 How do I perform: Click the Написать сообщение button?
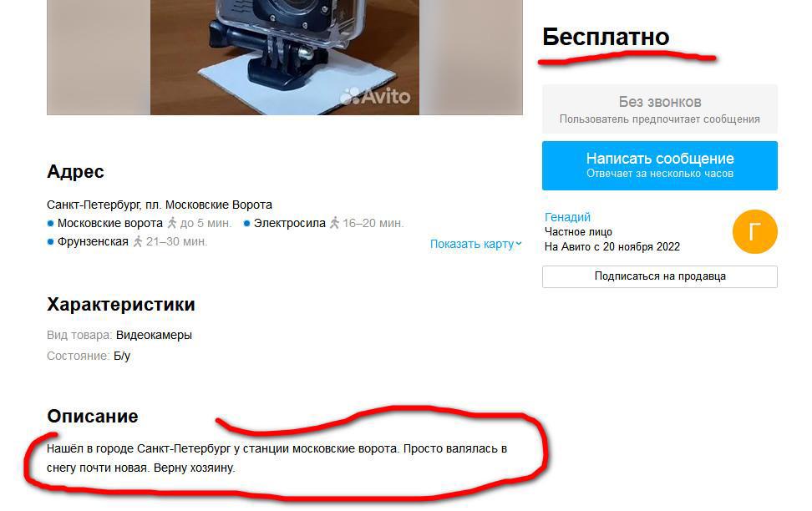[659, 165]
